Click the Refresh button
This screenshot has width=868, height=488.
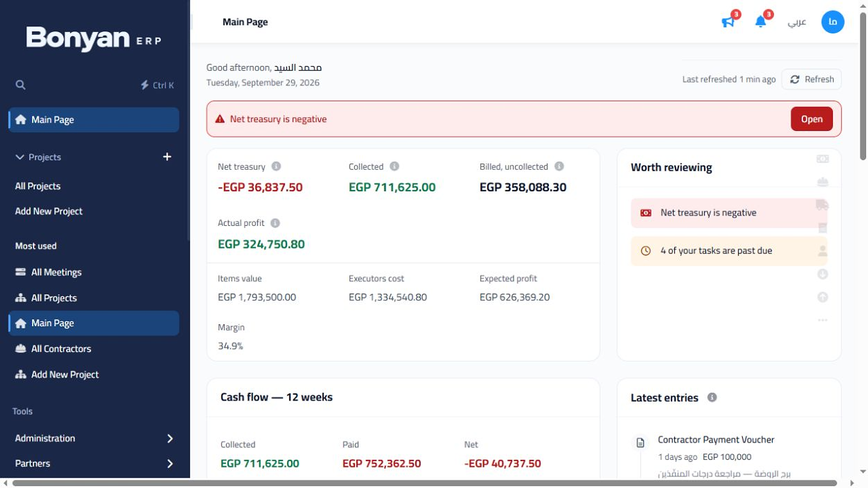point(811,79)
